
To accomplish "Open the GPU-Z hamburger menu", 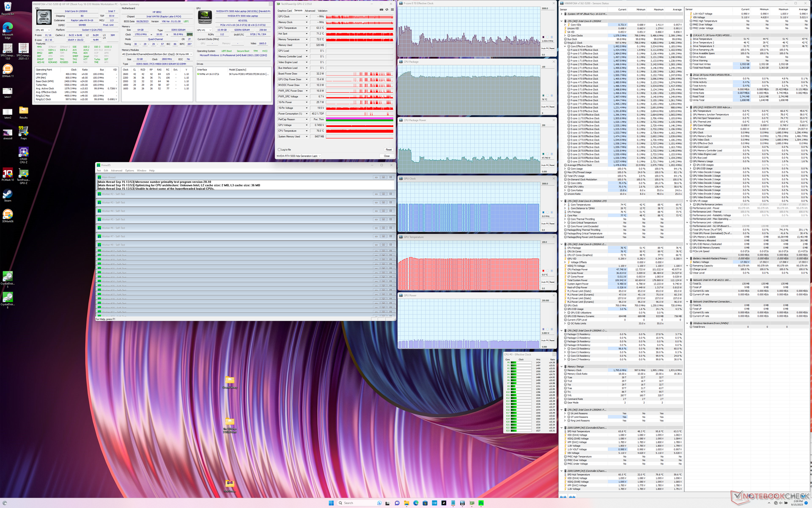I will (x=392, y=9).
